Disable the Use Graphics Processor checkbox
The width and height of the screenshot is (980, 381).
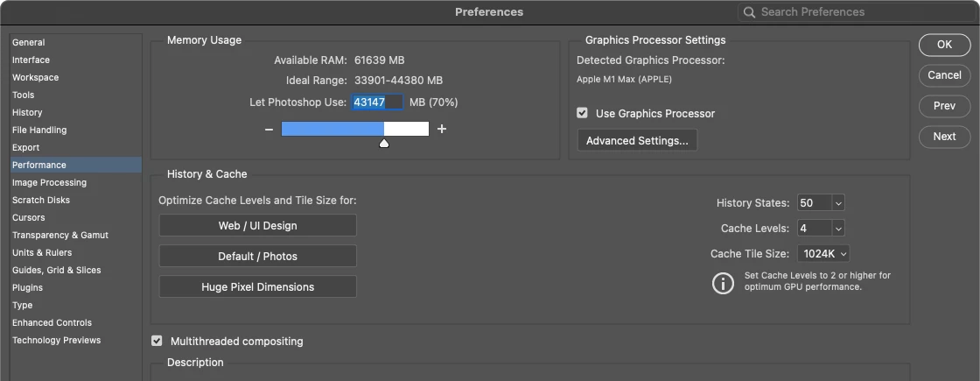pos(582,113)
